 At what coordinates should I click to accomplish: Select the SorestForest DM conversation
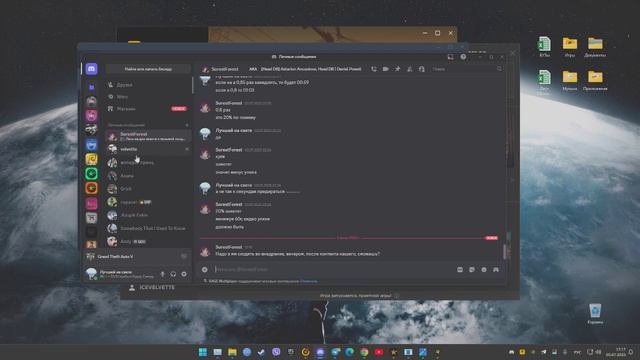[148, 136]
